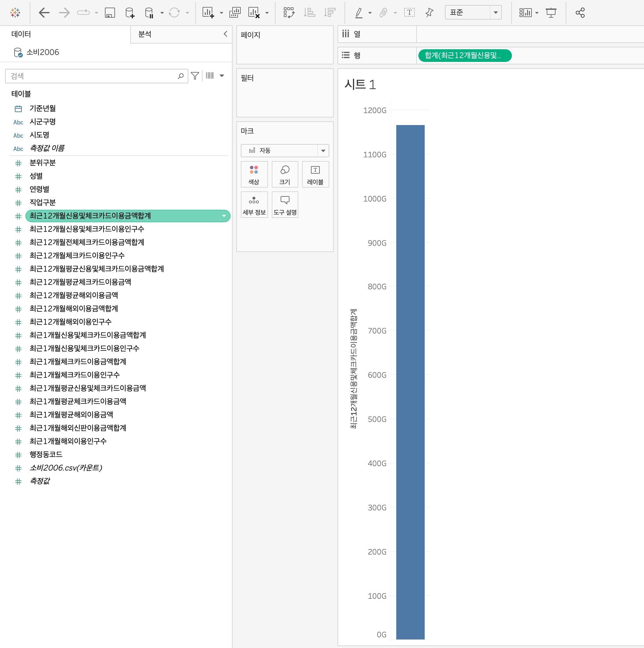Viewport: 644px width, 648px height.
Task: Click the Share workbook icon
Action: point(580,13)
